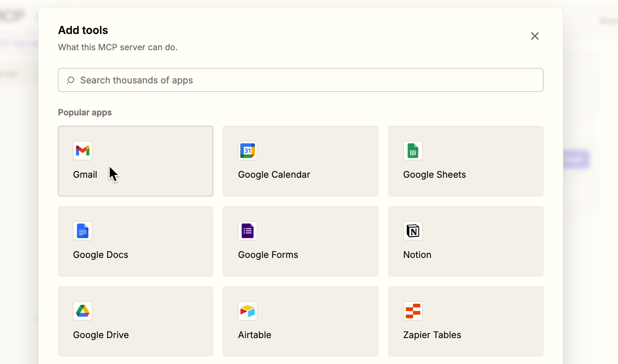Select the Google Docs label

tap(101, 255)
